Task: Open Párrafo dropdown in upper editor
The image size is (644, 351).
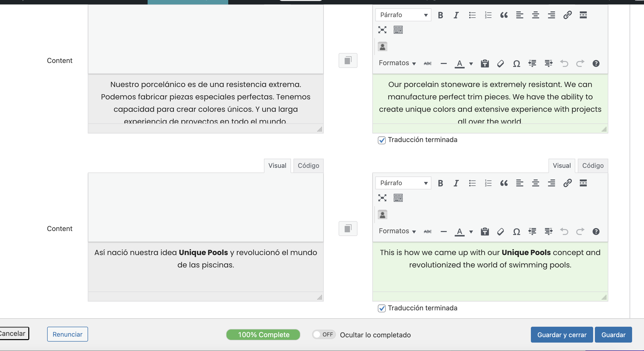Action: point(403,15)
